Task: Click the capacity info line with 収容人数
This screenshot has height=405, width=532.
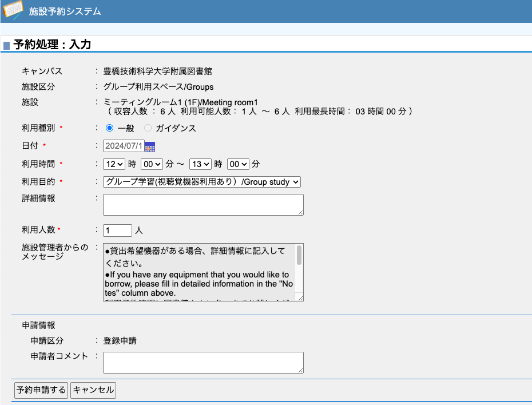Action: [x=260, y=111]
